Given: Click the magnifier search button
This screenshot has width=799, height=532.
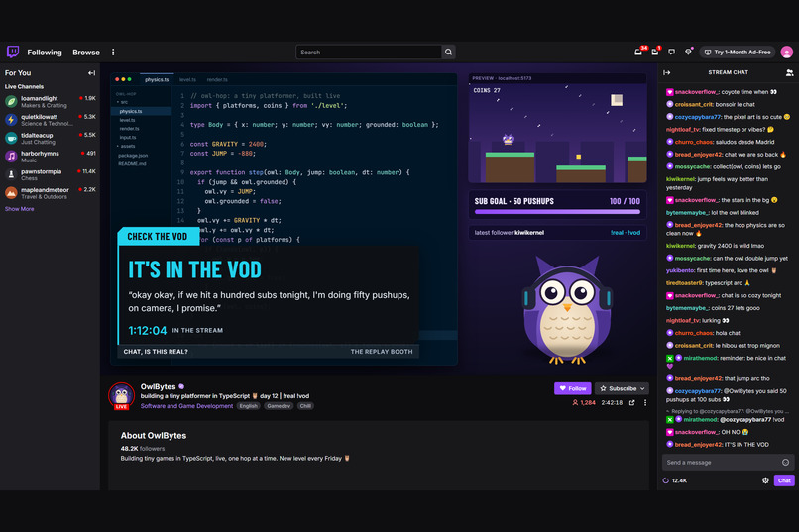Looking at the screenshot, I should (x=448, y=52).
